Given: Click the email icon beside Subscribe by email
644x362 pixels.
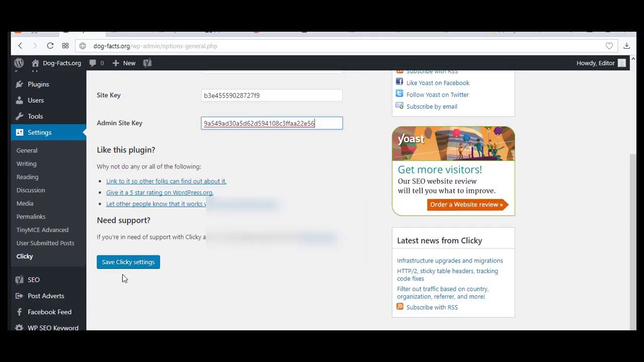Looking at the screenshot, I should click(x=399, y=106).
